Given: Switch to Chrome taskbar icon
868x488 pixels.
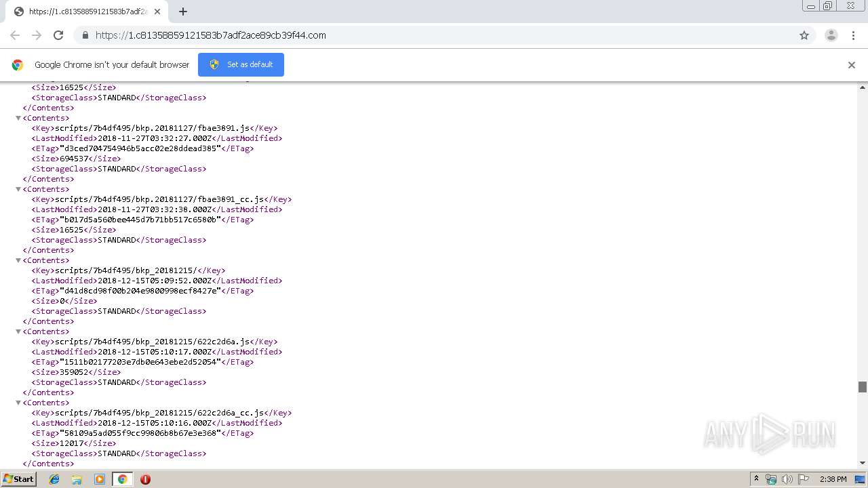Looking at the screenshot, I should (122, 479).
